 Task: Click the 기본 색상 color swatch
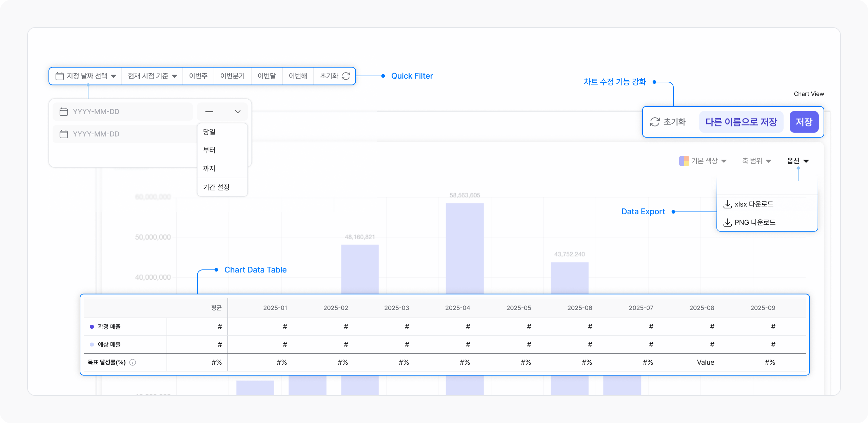684,161
